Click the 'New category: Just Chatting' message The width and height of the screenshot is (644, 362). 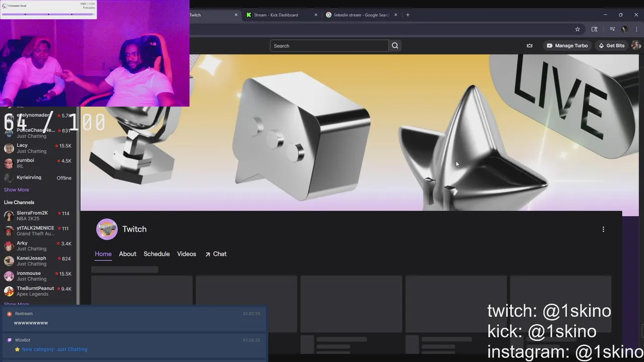54,349
